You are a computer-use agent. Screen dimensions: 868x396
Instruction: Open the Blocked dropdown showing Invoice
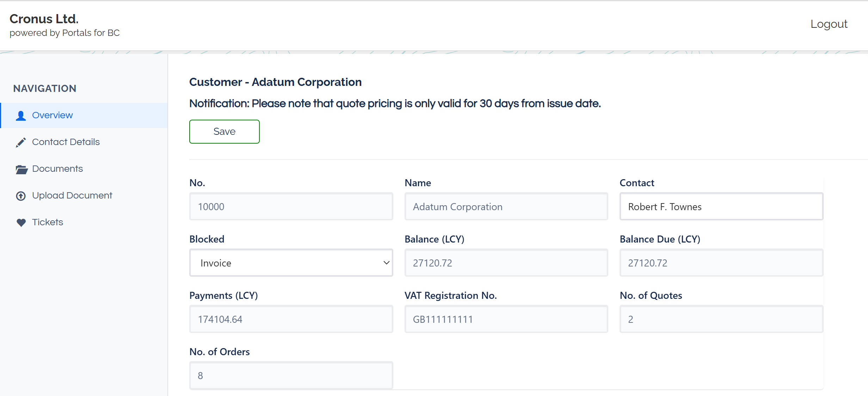click(291, 263)
